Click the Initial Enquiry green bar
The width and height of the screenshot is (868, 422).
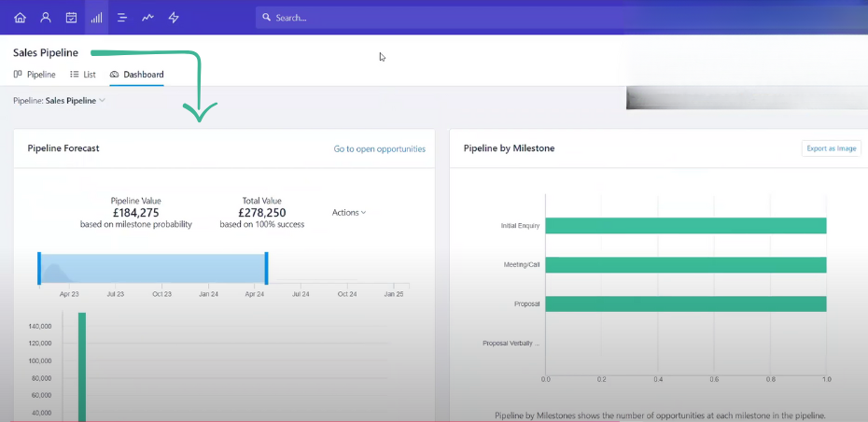(x=686, y=225)
